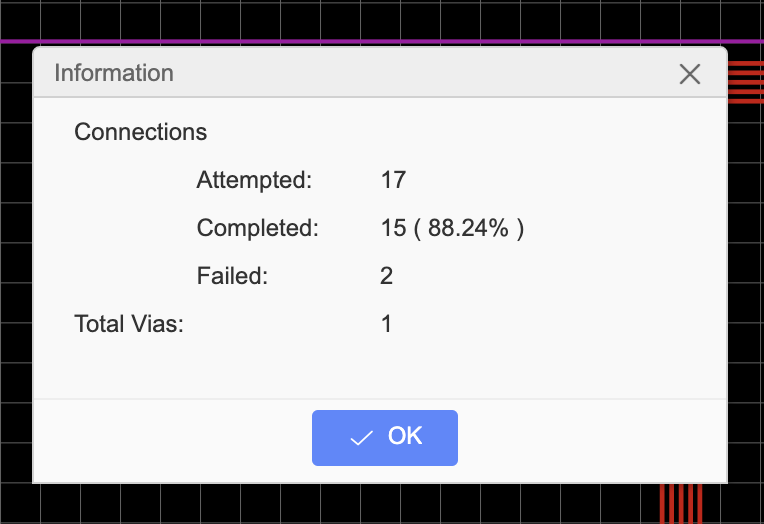Click the attempted value 17
The image size is (764, 524).
coord(393,180)
